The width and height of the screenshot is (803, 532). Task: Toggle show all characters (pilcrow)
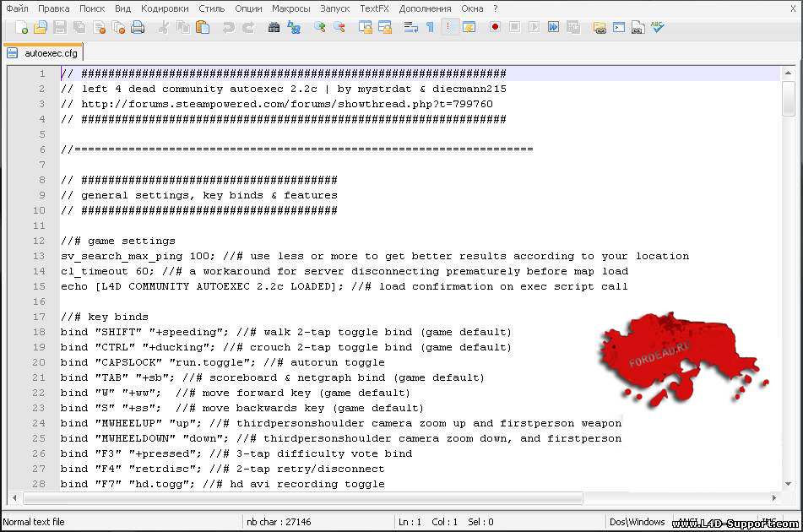coord(430,27)
